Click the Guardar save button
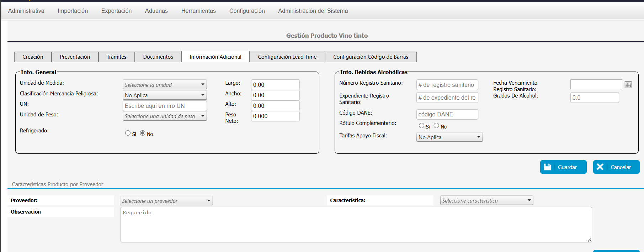 tap(563, 167)
